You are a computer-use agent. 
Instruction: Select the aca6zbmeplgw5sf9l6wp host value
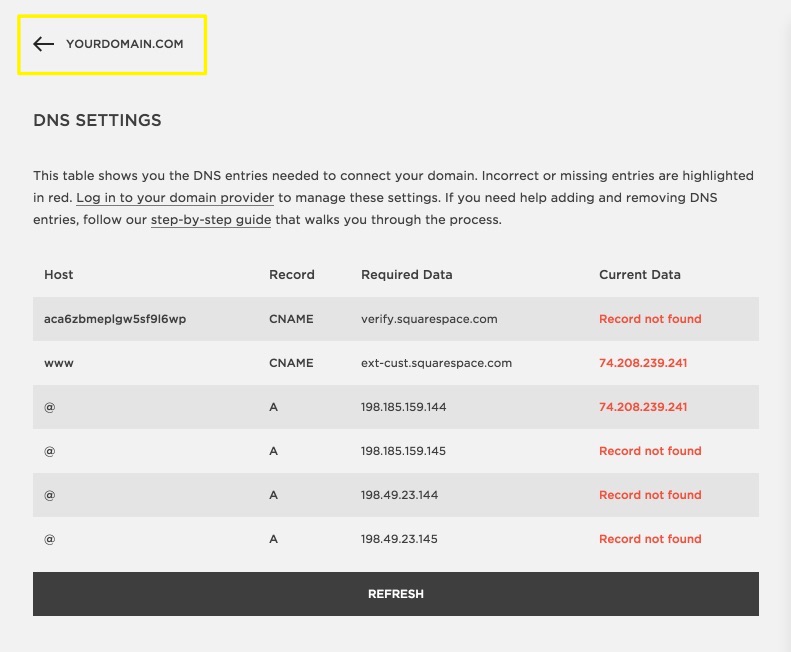[x=115, y=319]
